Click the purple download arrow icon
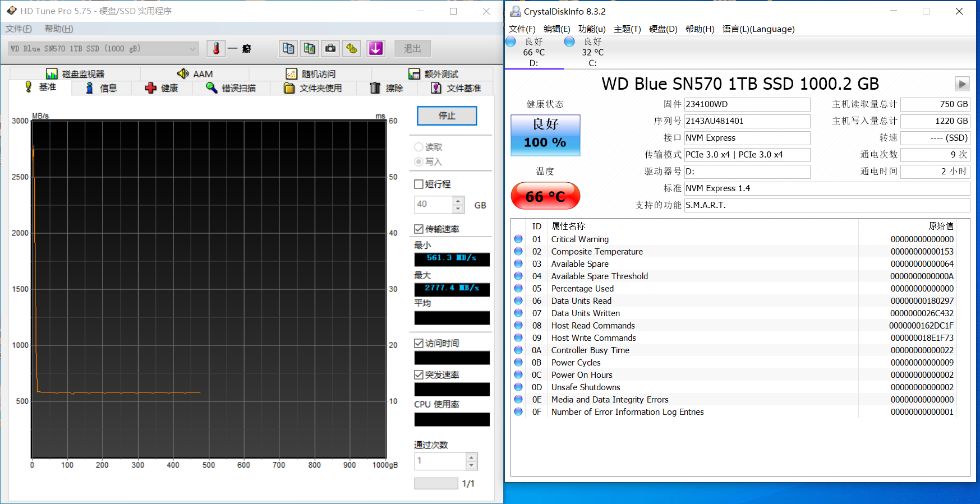Viewport: 980px width, 504px height. point(376,49)
